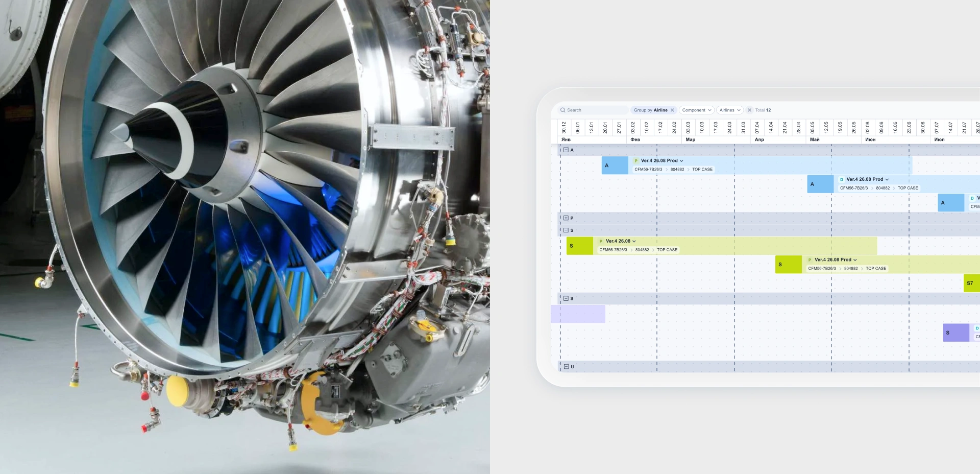Remove the Group by Airline chip

coord(672,110)
